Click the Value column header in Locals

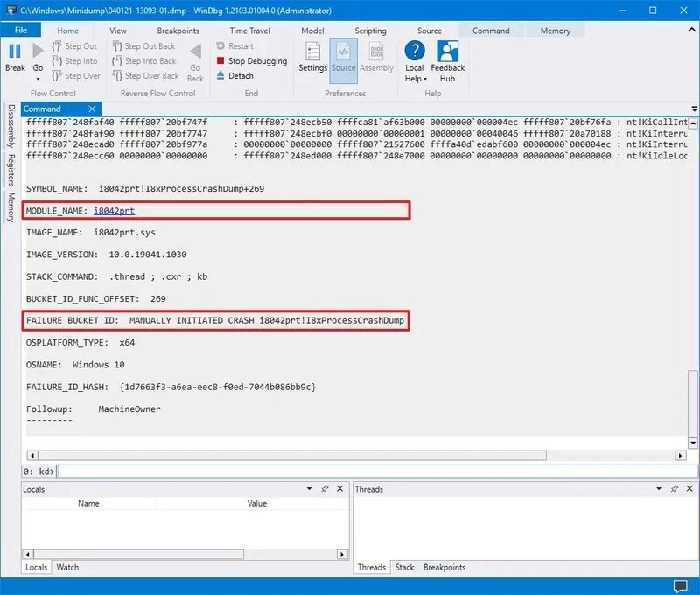[256, 503]
